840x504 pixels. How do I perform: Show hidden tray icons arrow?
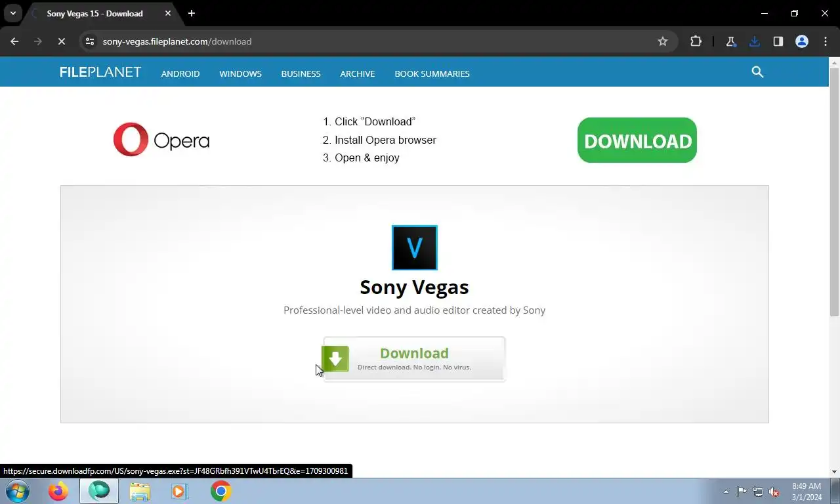tap(726, 492)
